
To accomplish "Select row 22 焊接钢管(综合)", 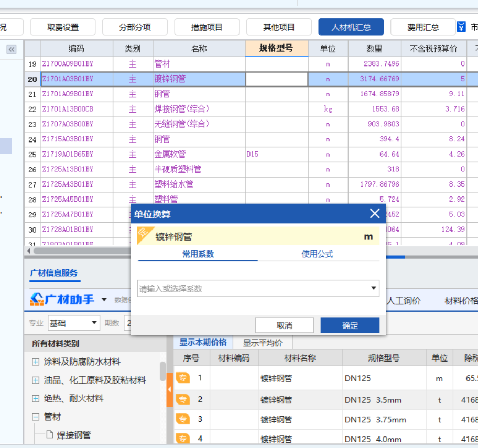I will click(x=251, y=109).
